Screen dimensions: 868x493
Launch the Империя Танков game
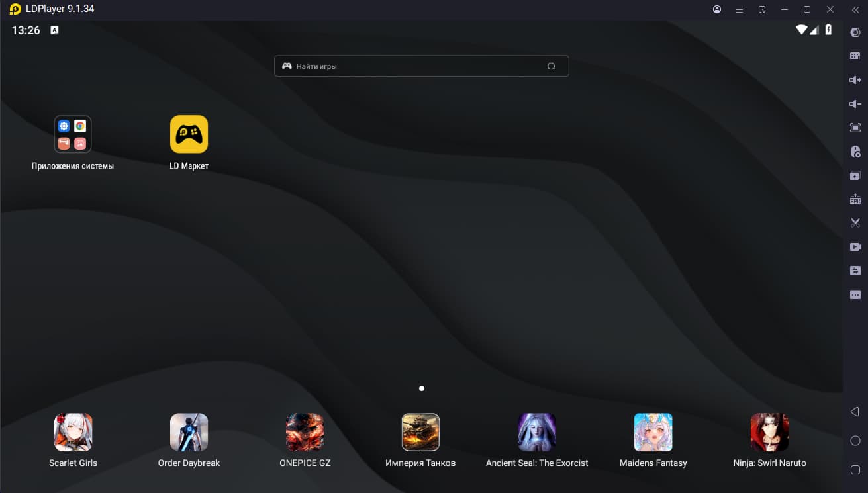(420, 432)
